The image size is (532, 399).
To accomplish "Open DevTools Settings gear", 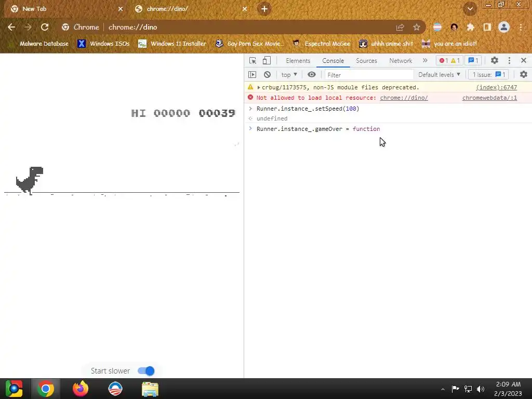I will click(x=495, y=60).
